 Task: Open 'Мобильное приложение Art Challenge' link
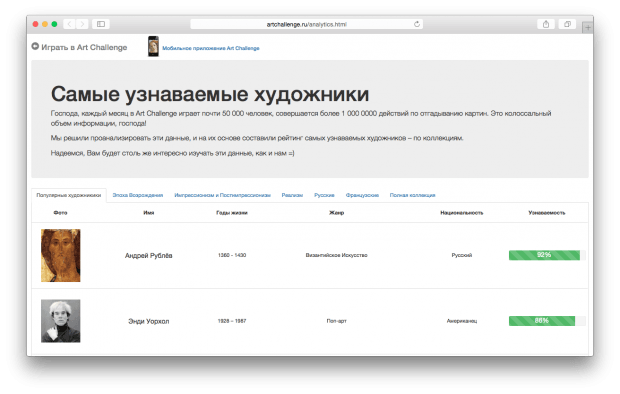(211, 48)
